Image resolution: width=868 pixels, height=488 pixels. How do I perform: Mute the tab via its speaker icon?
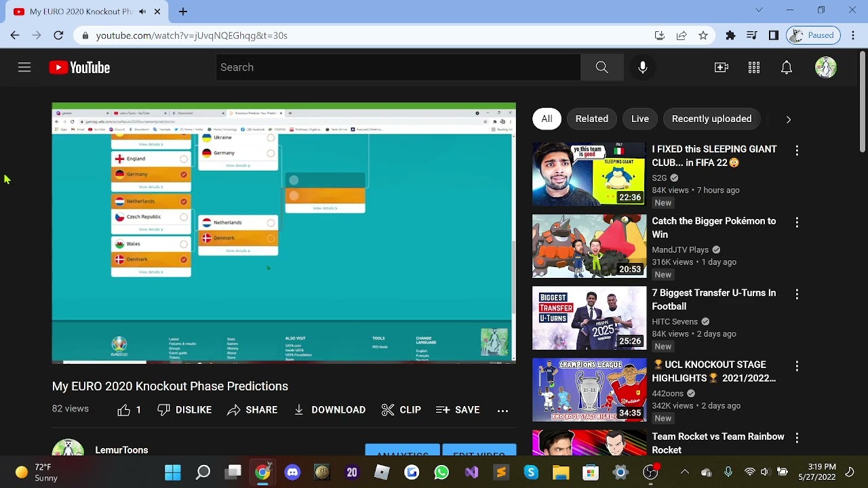[142, 12]
